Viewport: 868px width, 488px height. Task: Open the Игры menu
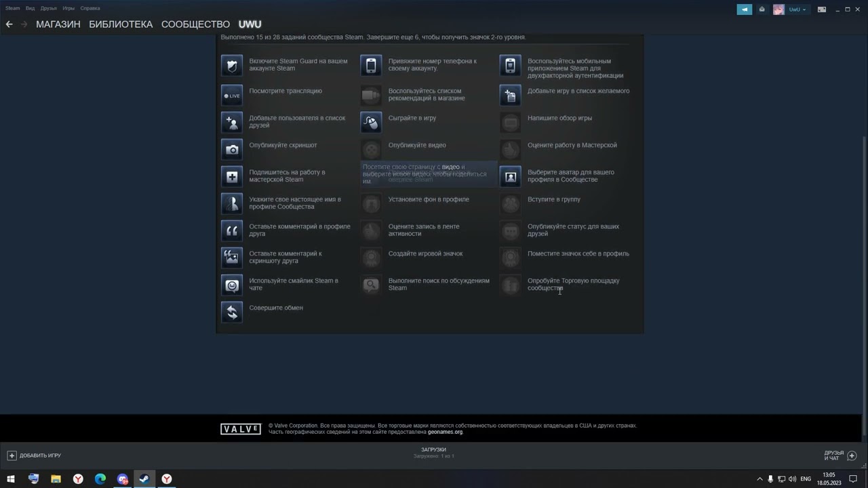[x=68, y=8]
